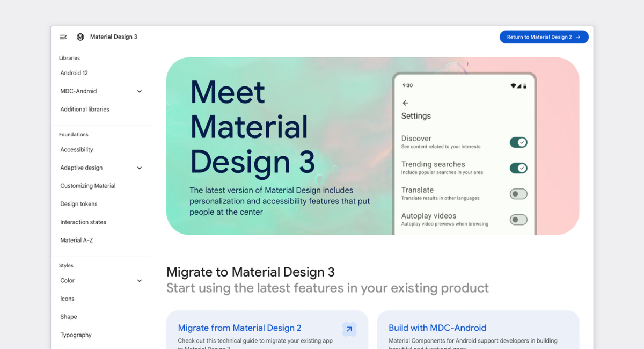Click the Meet Material Design 3 headline

point(253,127)
